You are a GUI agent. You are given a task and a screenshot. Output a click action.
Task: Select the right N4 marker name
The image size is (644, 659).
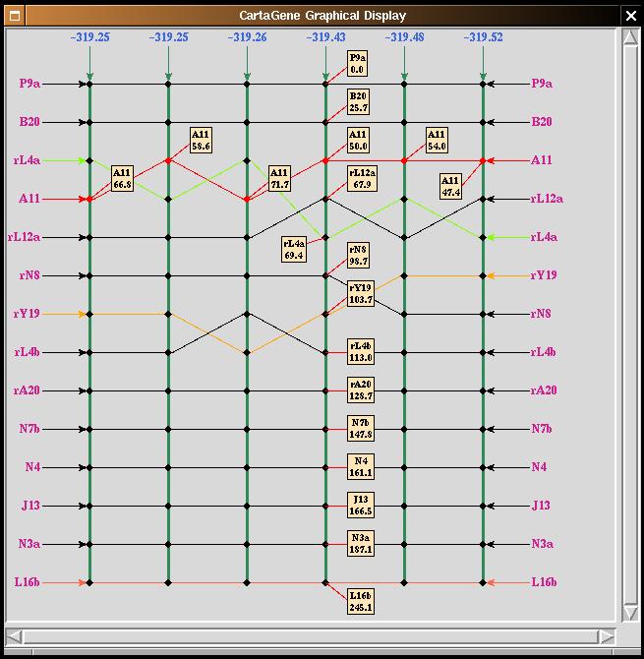pyautogui.click(x=539, y=466)
